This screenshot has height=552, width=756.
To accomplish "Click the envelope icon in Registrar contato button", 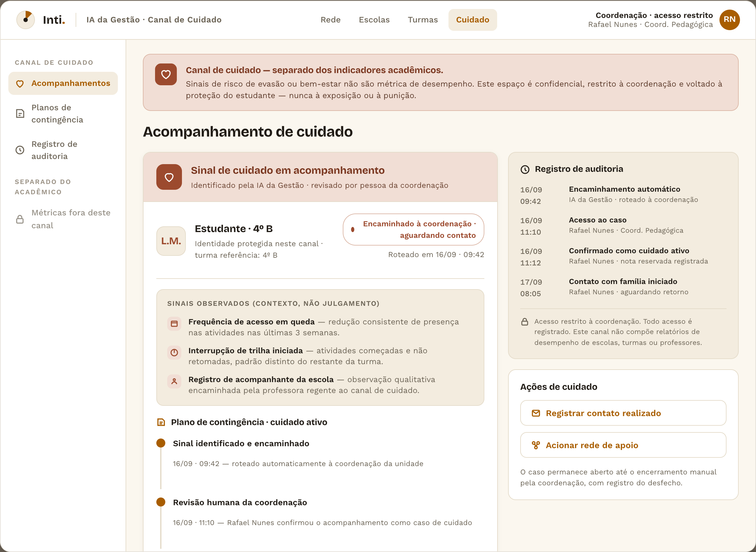I will [x=536, y=413].
